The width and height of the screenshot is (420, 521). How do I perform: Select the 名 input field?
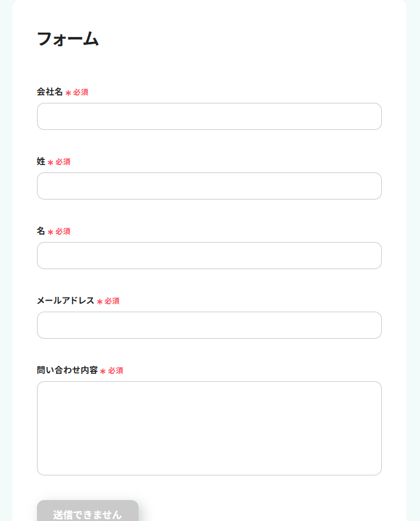click(x=209, y=256)
